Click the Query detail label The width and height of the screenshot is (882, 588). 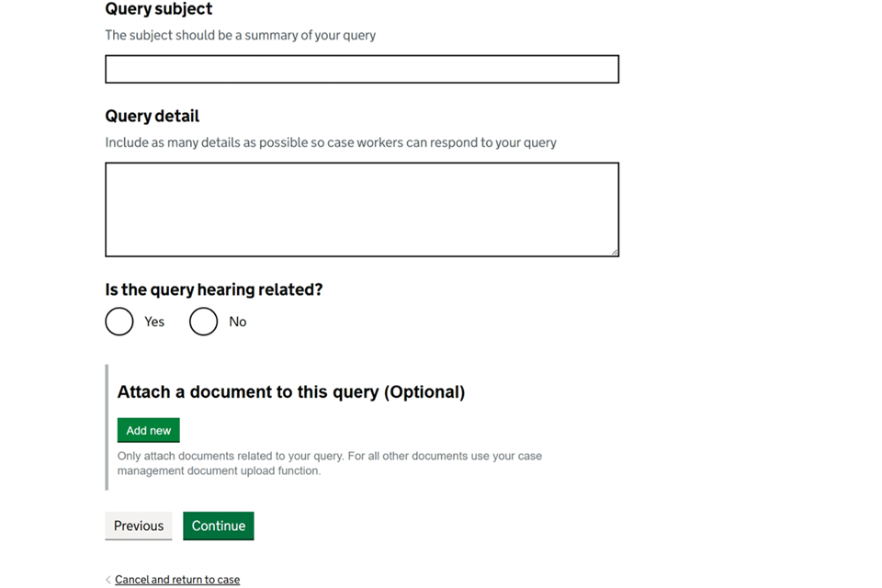click(x=152, y=116)
